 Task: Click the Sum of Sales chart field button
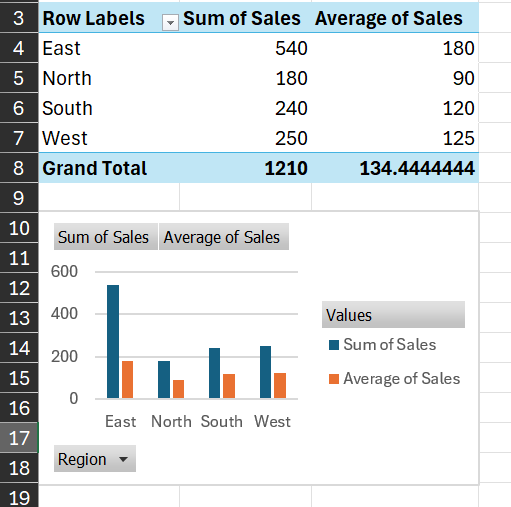point(106,237)
